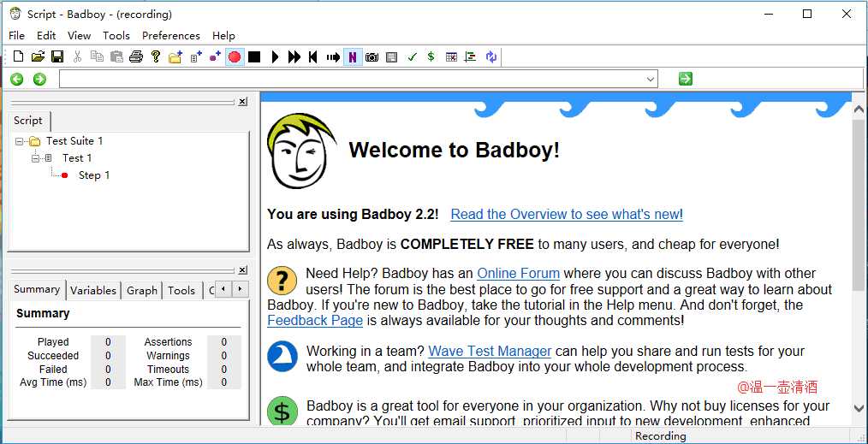
Task: Open the Online Forum link
Action: pos(518,273)
